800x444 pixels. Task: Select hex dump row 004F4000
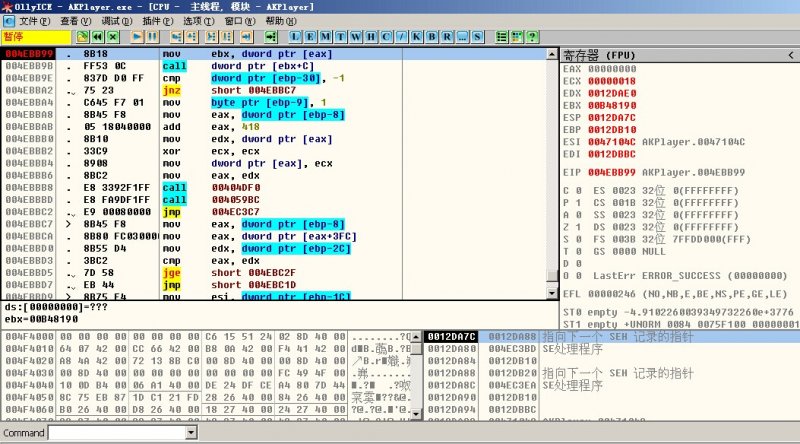point(206,337)
